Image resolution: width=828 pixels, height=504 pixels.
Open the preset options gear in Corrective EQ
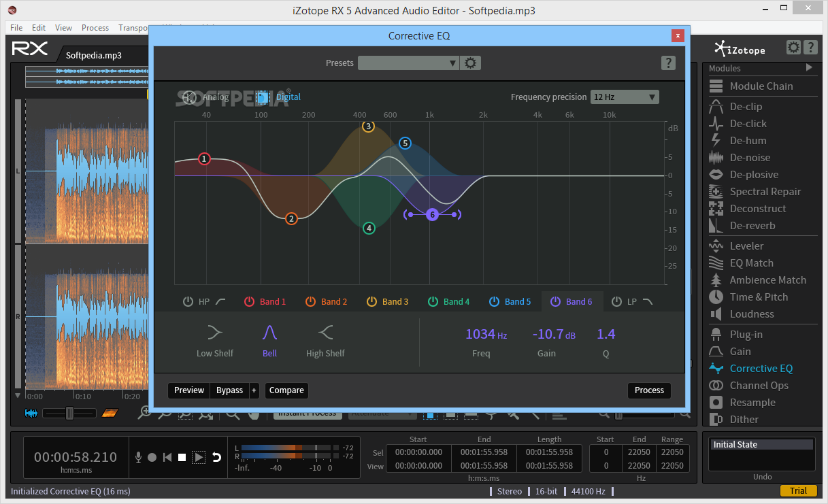pos(471,63)
